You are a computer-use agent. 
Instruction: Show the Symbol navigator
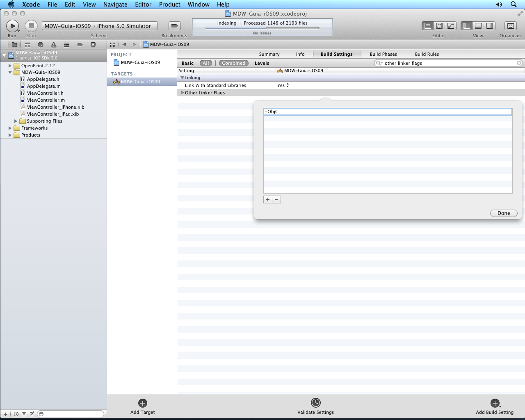[x=27, y=44]
